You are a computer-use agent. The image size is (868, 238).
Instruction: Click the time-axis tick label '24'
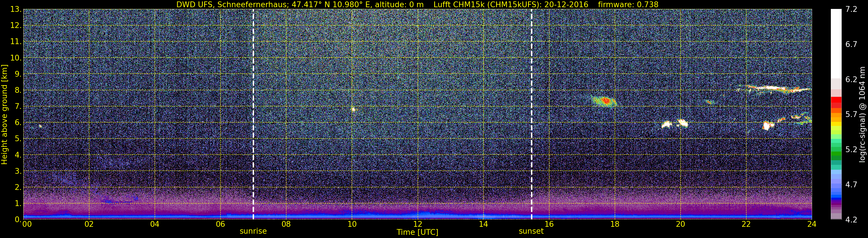click(812, 224)
